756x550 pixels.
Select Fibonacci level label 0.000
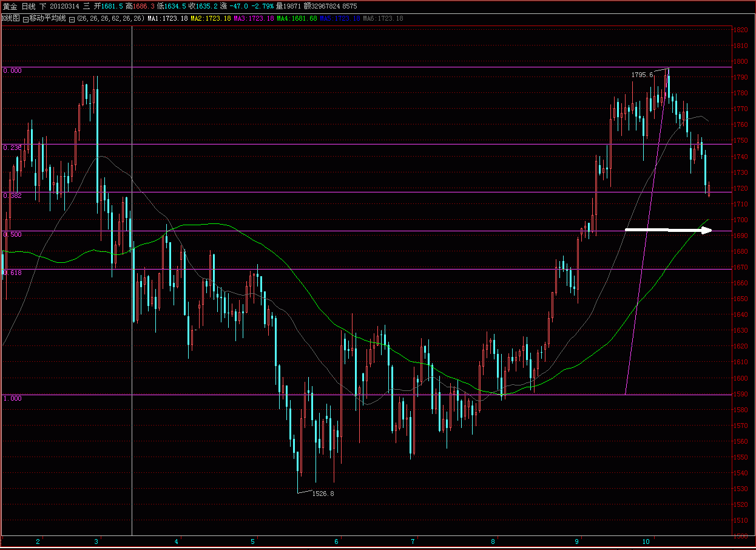tap(12, 70)
